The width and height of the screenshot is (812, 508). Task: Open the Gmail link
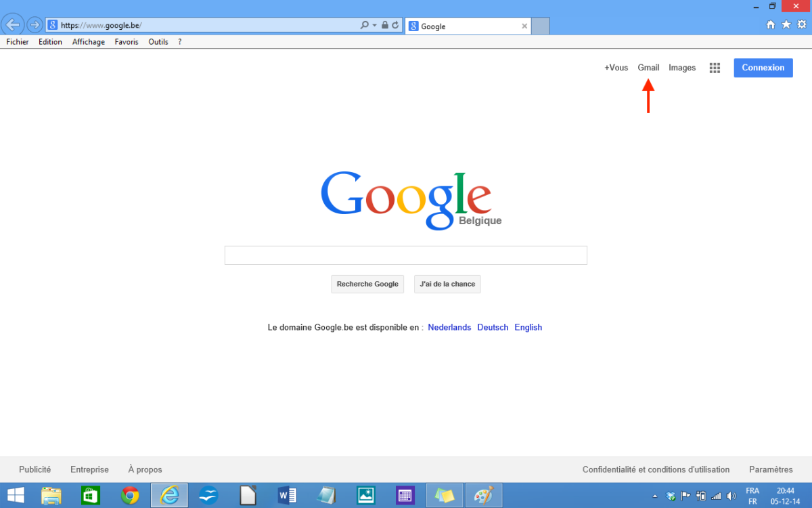pyautogui.click(x=648, y=68)
